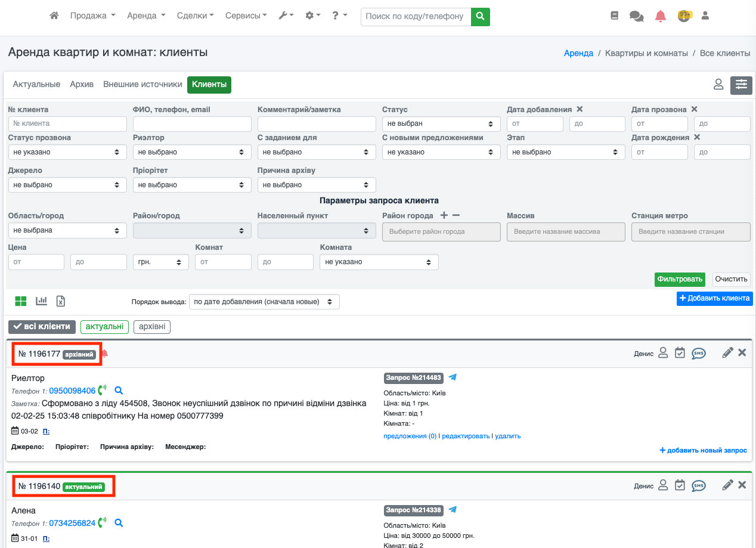
Task: Click the red notifications bell in navbar
Action: (660, 17)
